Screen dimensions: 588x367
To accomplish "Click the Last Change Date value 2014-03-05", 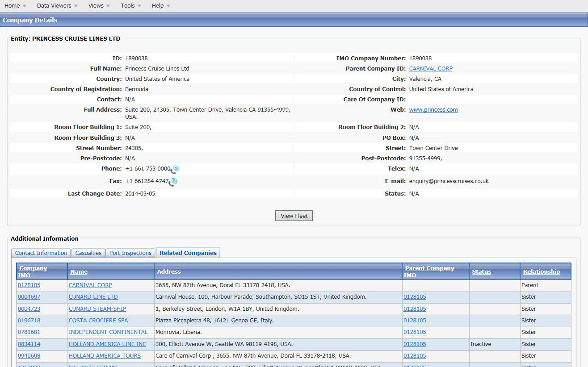I will pos(140,194).
